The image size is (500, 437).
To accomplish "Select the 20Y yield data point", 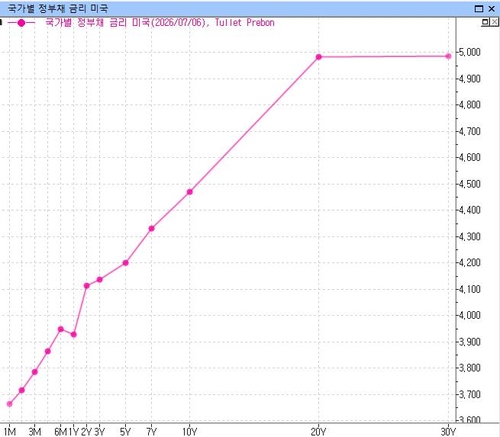I will tap(319, 57).
